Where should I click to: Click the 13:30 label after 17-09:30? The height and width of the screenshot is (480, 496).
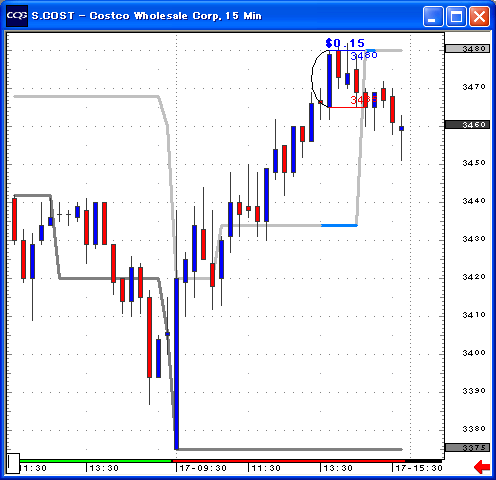(338, 468)
